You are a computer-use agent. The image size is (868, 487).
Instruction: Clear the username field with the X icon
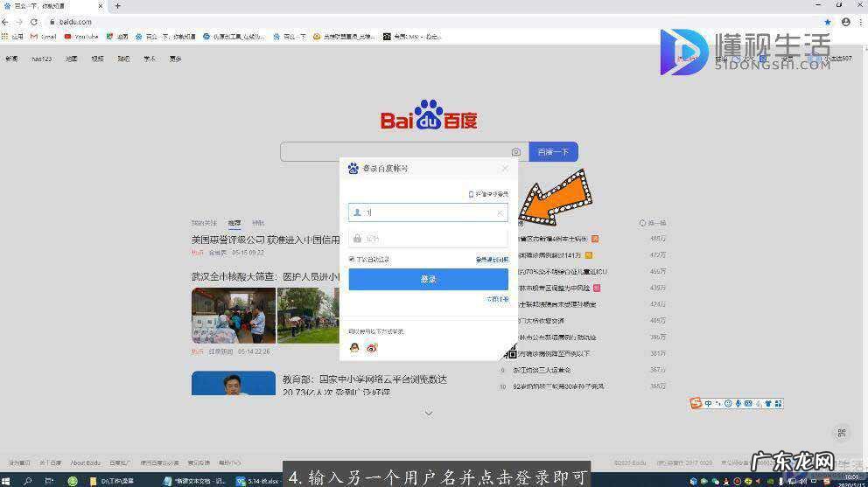(x=500, y=212)
